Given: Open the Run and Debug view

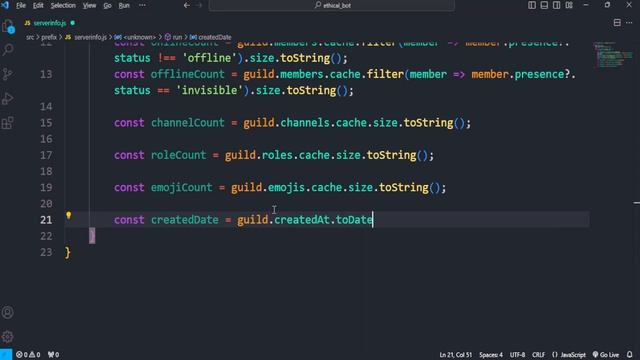Looking at the screenshot, I should point(8,98).
